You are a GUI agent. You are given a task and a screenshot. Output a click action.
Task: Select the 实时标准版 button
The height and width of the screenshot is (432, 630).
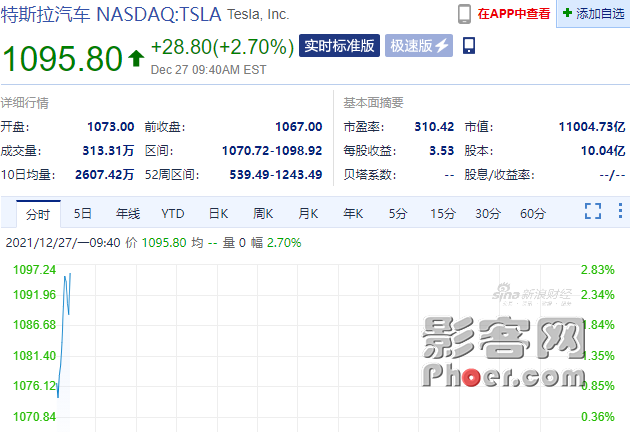(339, 45)
